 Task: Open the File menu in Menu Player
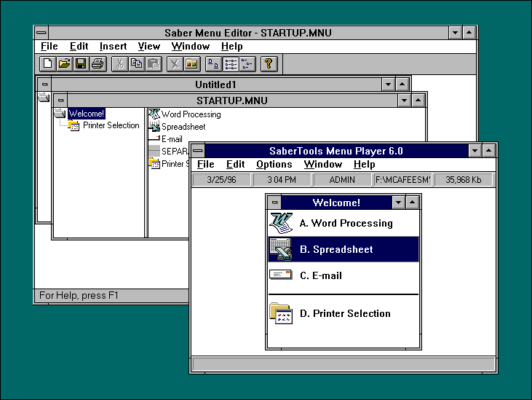(206, 165)
